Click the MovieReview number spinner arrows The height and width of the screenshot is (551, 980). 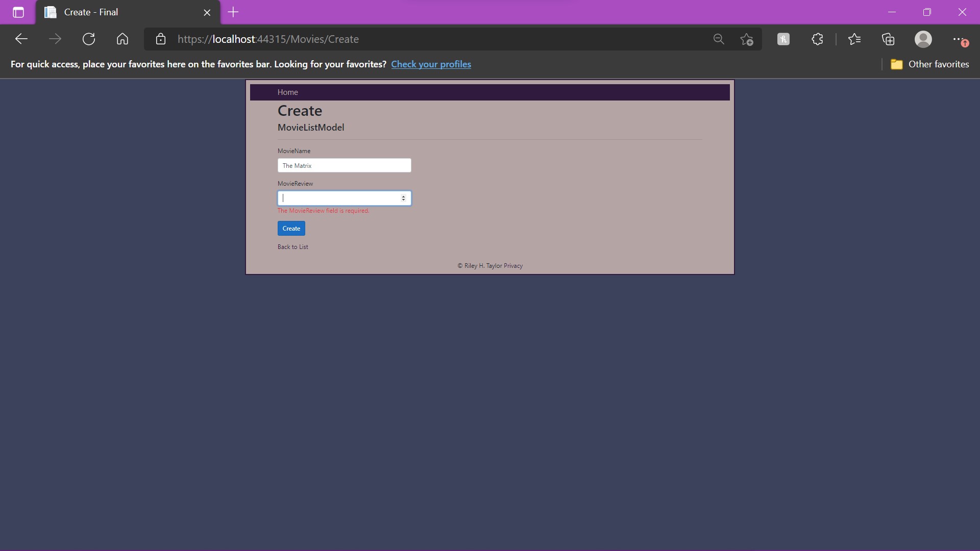[403, 198]
